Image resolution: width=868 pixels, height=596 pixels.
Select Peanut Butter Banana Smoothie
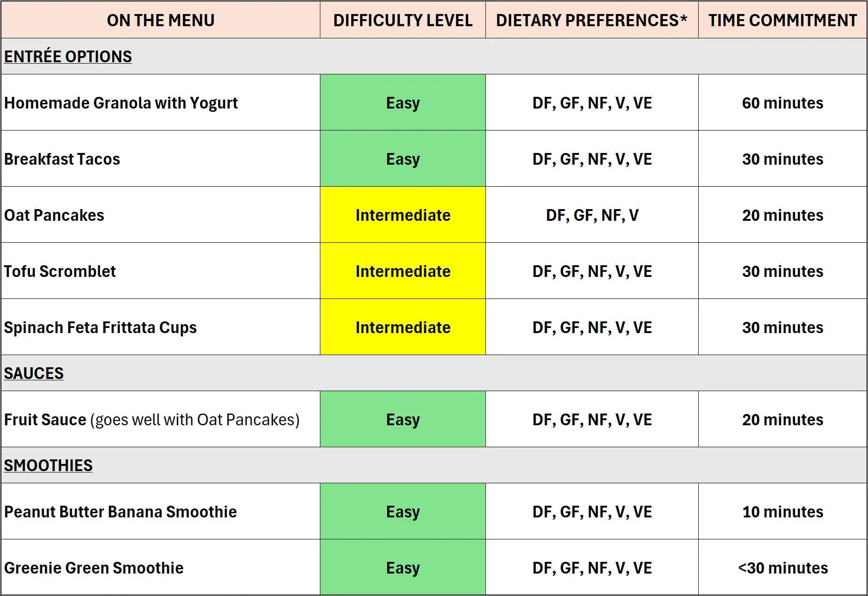[x=120, y=511]
